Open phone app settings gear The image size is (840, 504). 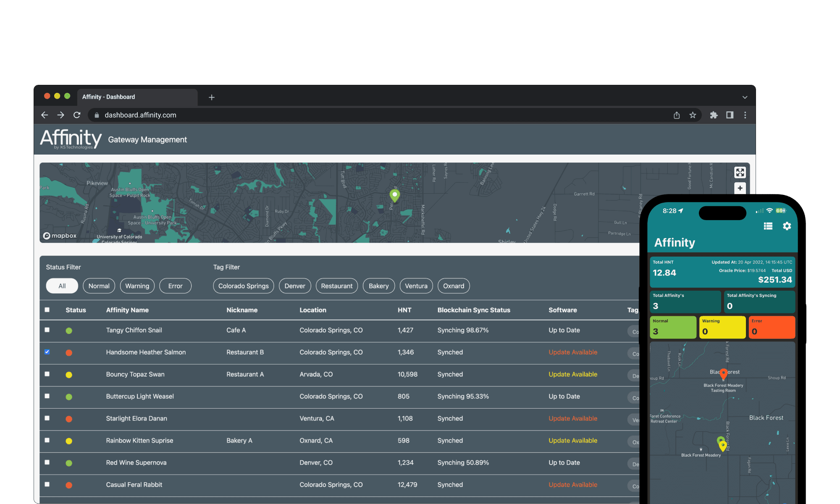(787, 226)
